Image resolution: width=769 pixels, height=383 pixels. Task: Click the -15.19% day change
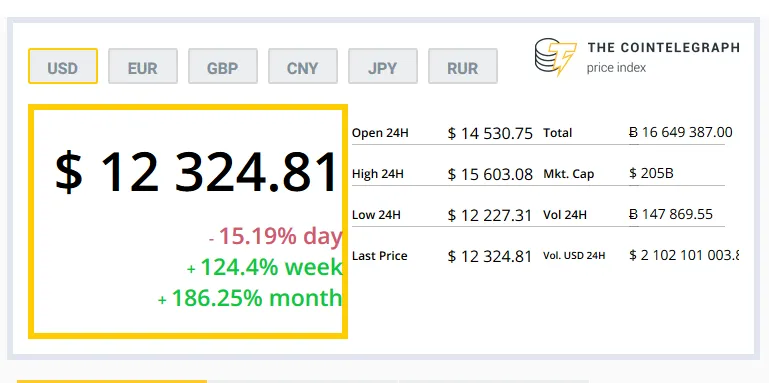(x=276, y=236)
